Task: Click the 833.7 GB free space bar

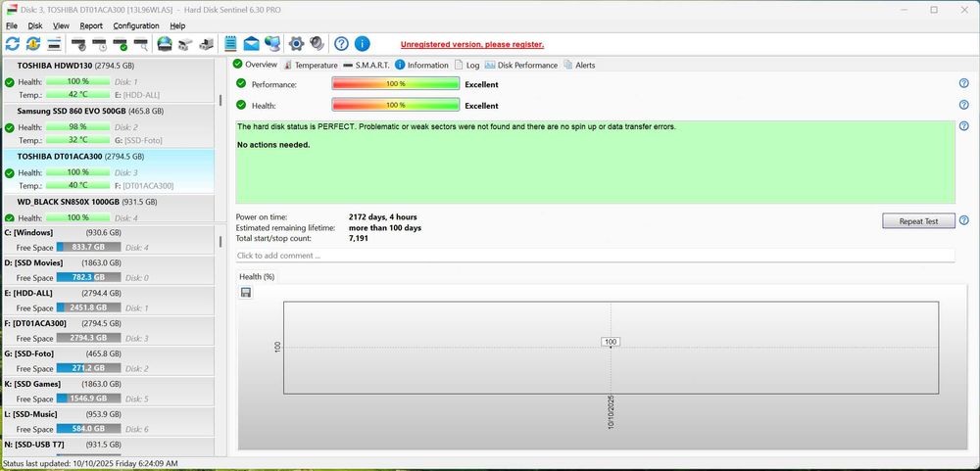Action: tap(89, 248)
